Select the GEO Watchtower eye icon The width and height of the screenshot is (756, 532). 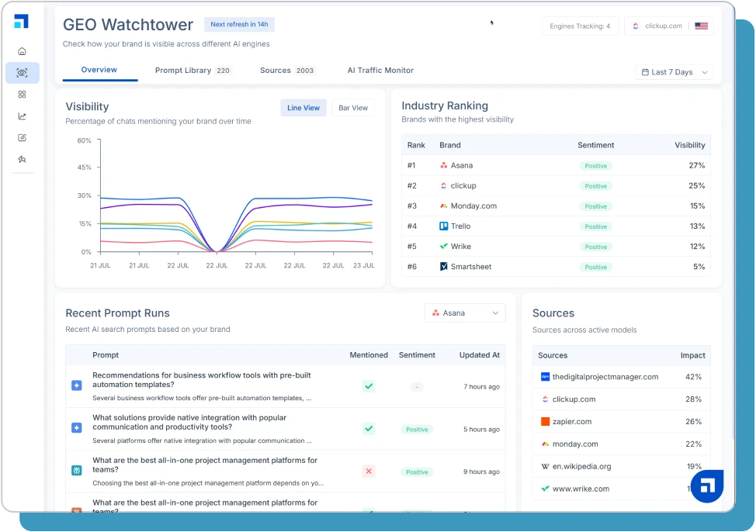[22, 73]
